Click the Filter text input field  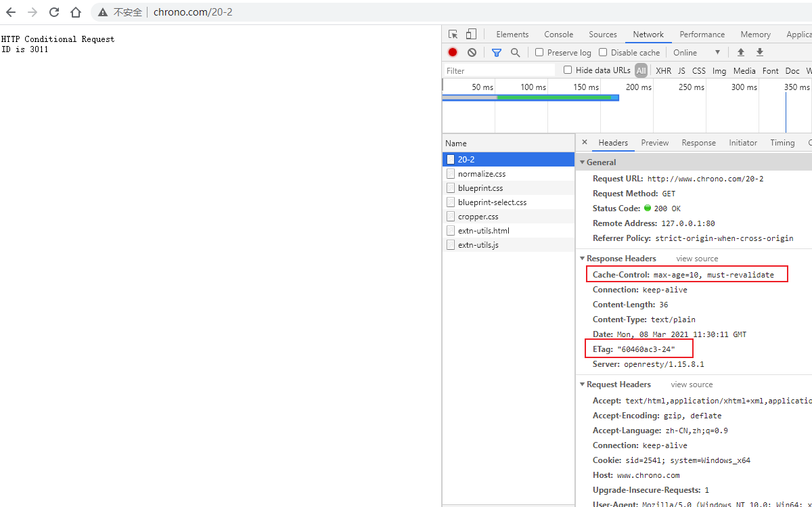(x=499, y=70)
